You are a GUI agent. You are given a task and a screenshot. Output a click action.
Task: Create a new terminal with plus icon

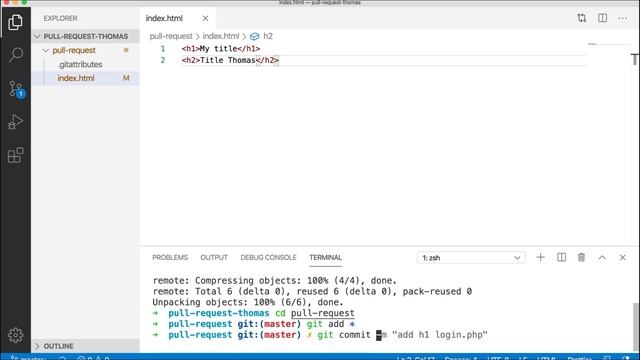540,257
